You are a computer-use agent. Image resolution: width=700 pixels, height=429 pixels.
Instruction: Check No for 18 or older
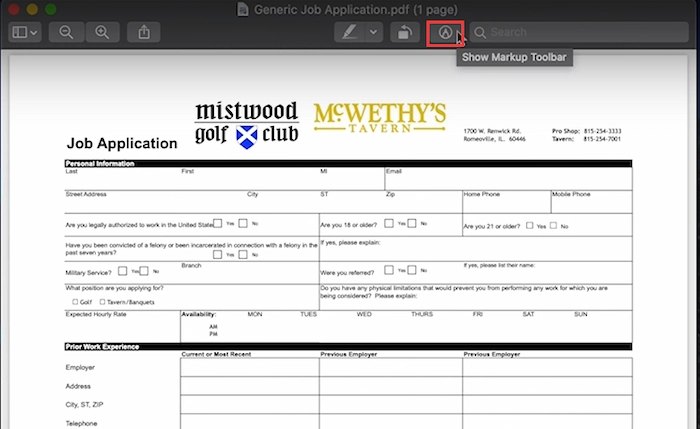tap(412, 223)
